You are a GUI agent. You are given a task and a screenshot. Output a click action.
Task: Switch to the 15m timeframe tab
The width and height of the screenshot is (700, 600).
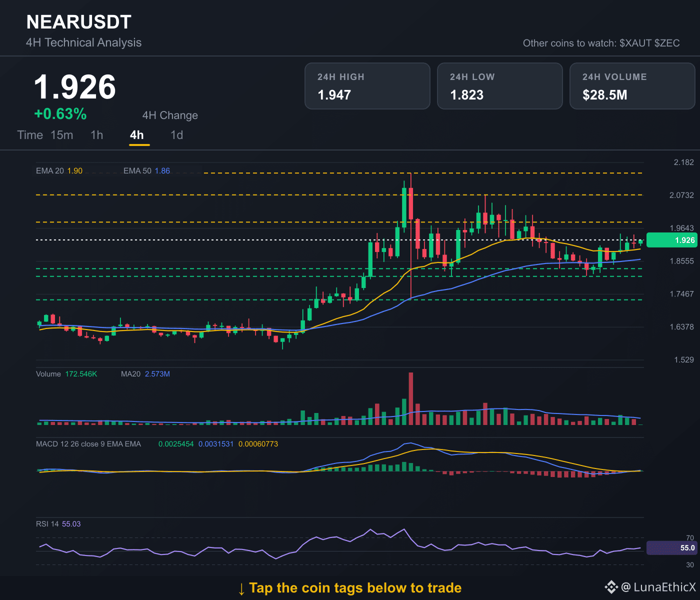62,135
